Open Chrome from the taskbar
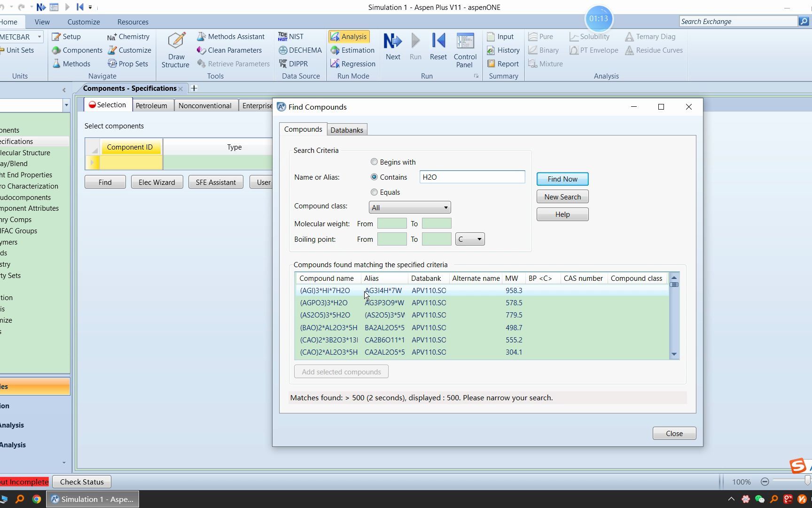 pyautogui.click(x=37, y=499)
